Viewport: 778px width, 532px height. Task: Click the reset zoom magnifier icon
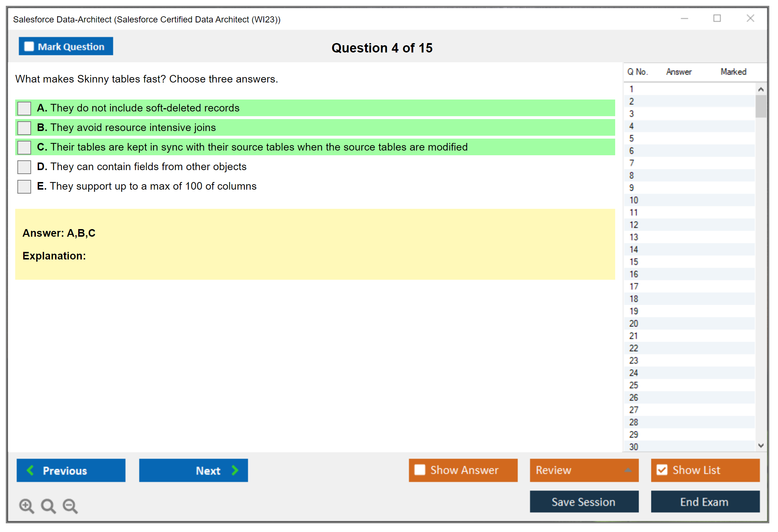coord(48,506)
